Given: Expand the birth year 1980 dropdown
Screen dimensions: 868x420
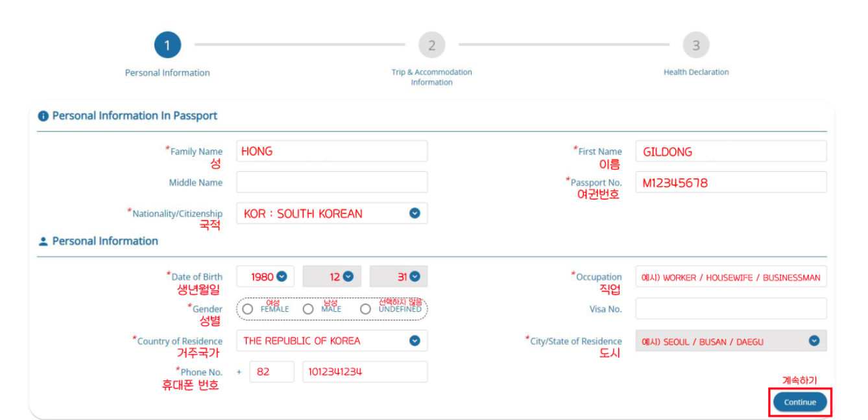Looking at the screenshot, I should [265, 277].
